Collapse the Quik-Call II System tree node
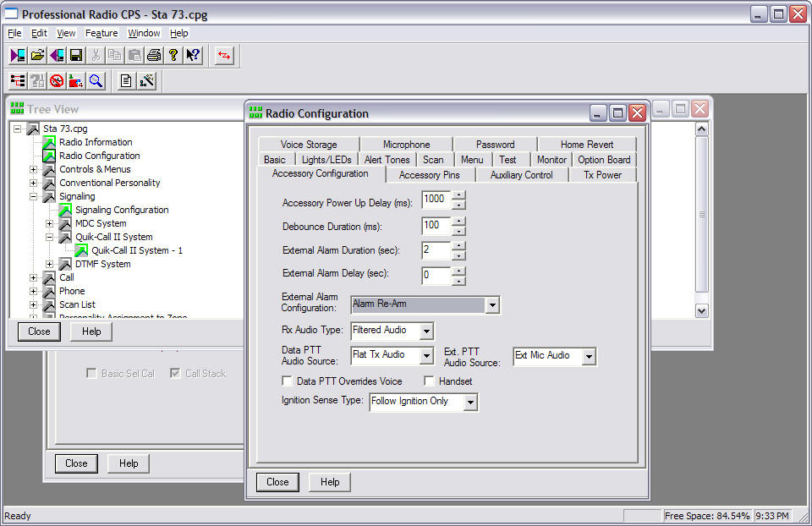This screenshot has width=812, height=526. [50, 238]
